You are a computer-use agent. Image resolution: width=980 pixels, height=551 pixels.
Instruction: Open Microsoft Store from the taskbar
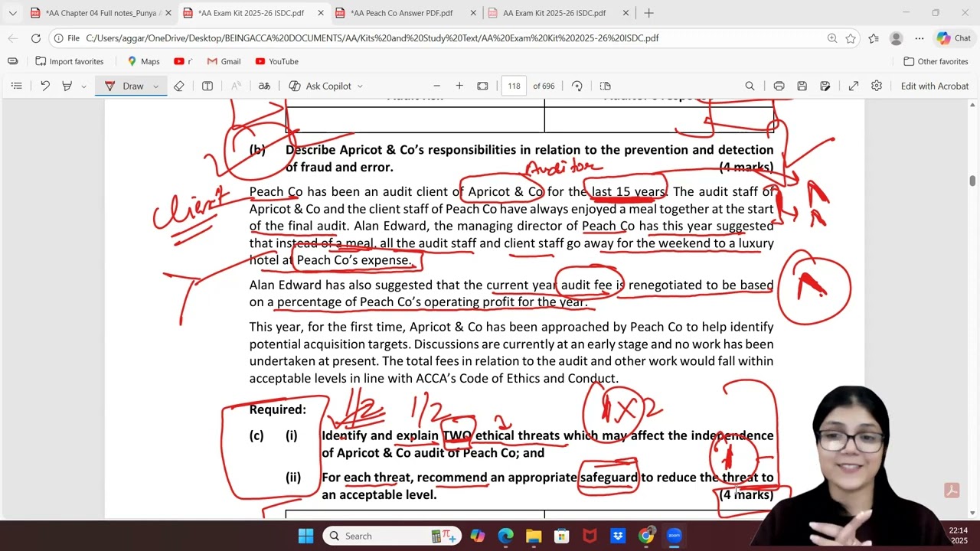pos(562,536)
